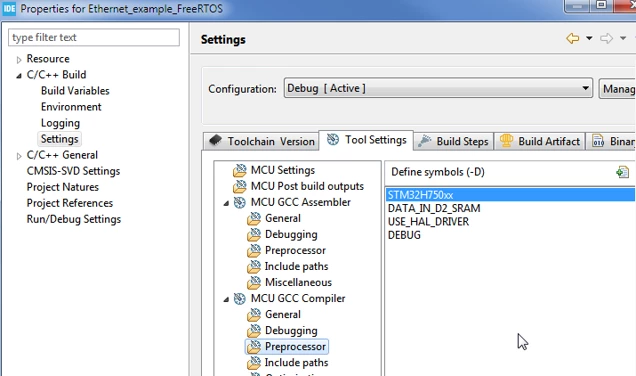
Task: Click the Binary Parsers tab icon
Action: [598, 141]
